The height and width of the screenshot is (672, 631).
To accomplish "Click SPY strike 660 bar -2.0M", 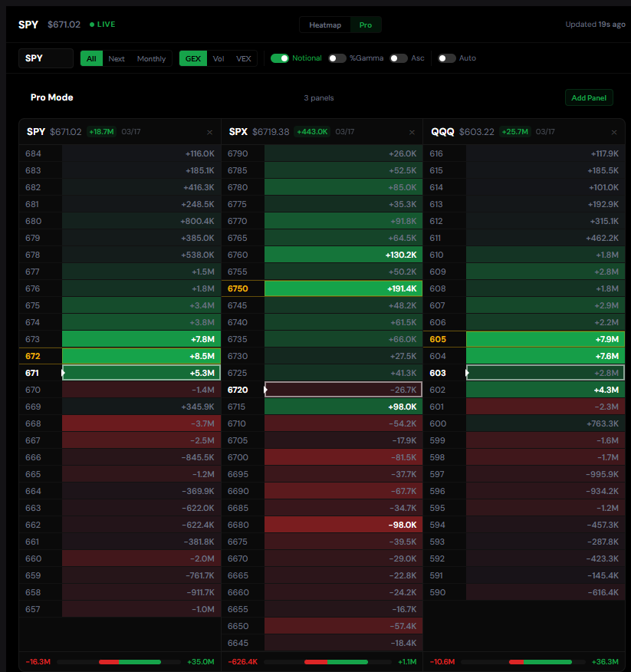I will (141, 558).
